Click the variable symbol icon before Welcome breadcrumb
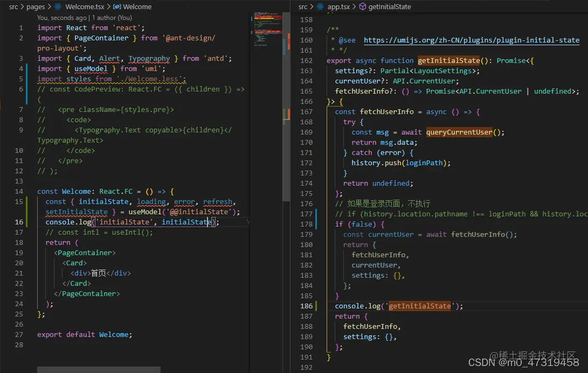The width and height of the screenshot is (588, 373). [x=117, y=6]
